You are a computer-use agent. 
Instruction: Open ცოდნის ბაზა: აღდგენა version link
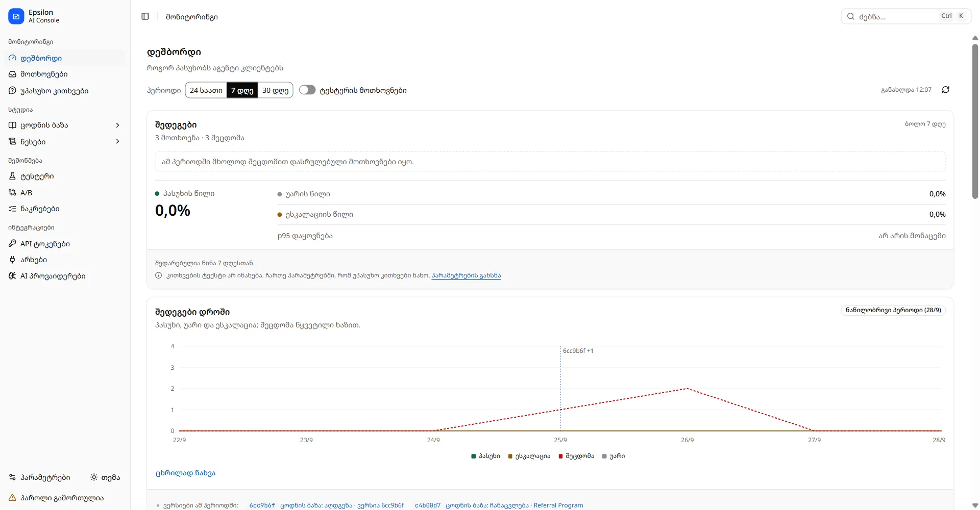[x=342, y=505]
